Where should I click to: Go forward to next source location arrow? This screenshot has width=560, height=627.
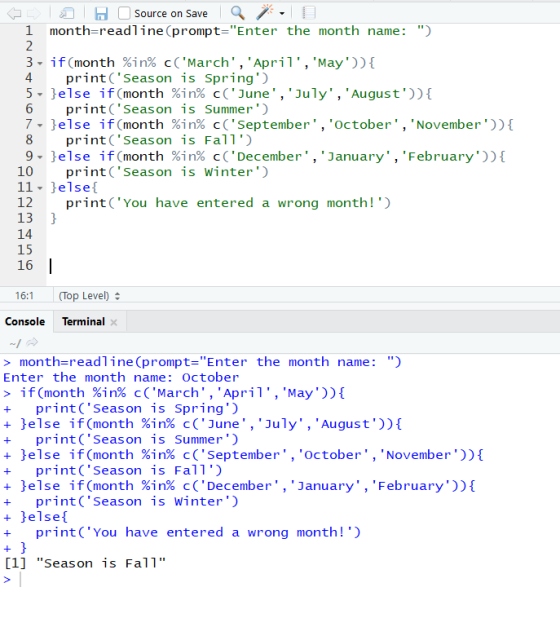pos(34,14)
